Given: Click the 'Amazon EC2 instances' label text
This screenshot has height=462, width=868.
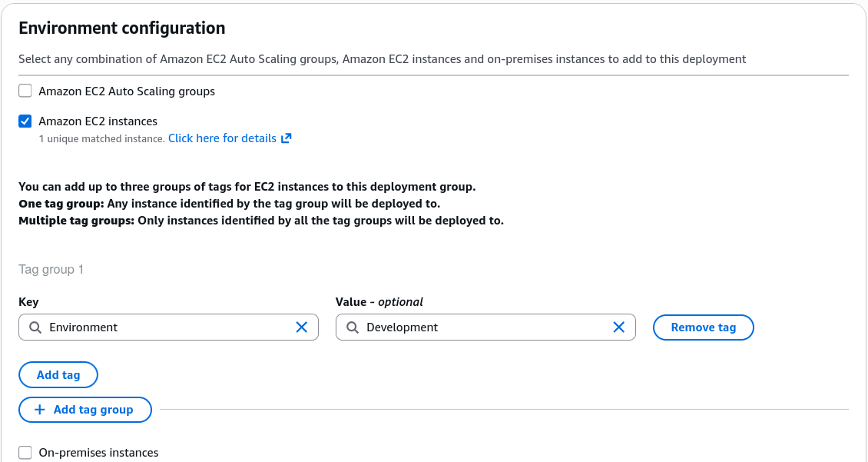Looking at the screenshot, I should tap(98, 121).
